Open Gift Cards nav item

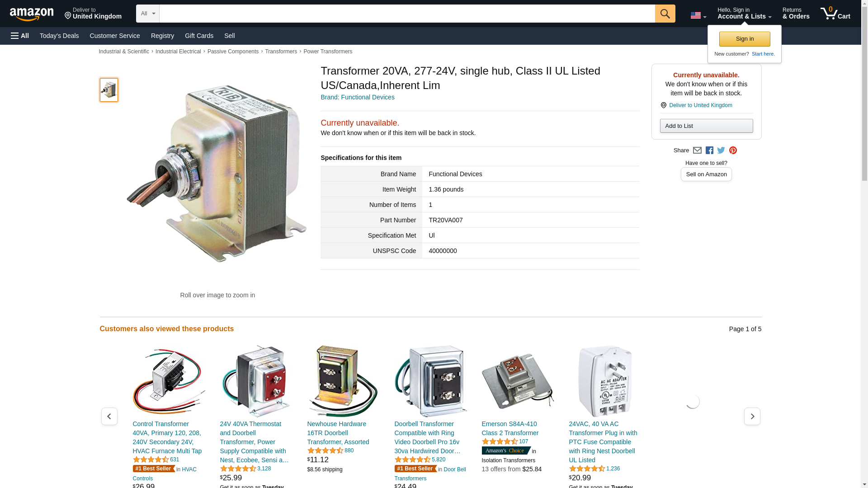(199, 36)
